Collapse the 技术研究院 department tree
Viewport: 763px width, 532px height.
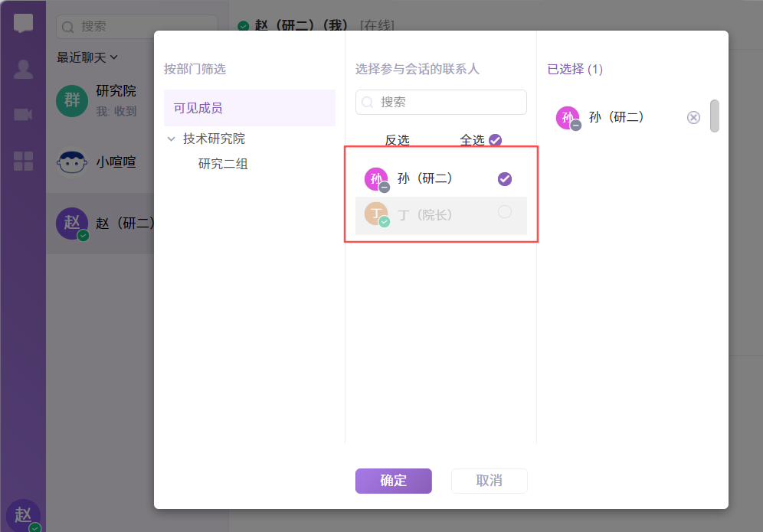point(171,139)
